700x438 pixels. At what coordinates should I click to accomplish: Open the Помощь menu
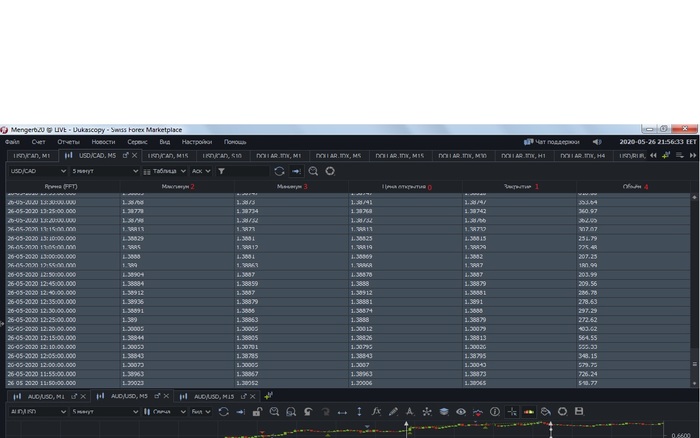[235, 142]
